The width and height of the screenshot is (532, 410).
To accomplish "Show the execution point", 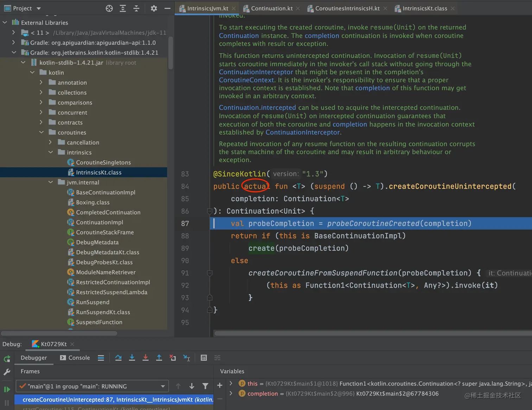I will point(101,358).
